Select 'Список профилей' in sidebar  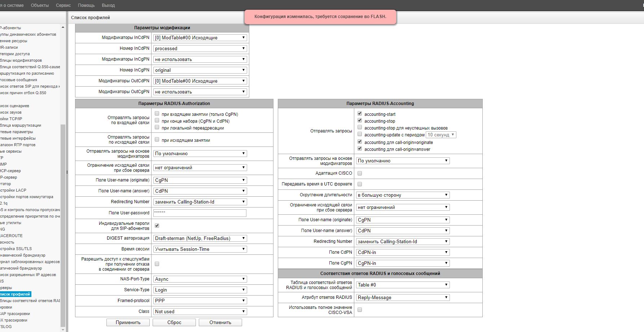pyautogui.click(x=15, y=294)
